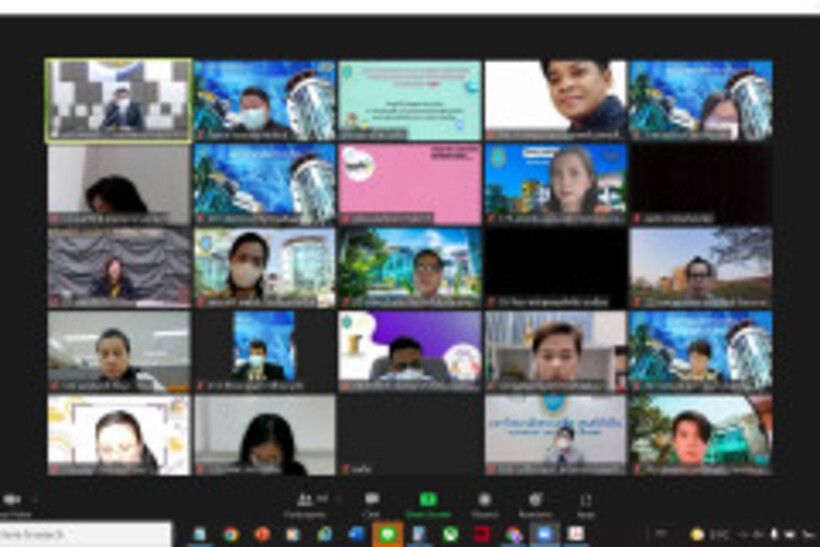Select the purple background participant tile
The width and height of the screenshot is (820, 547).
410,351
